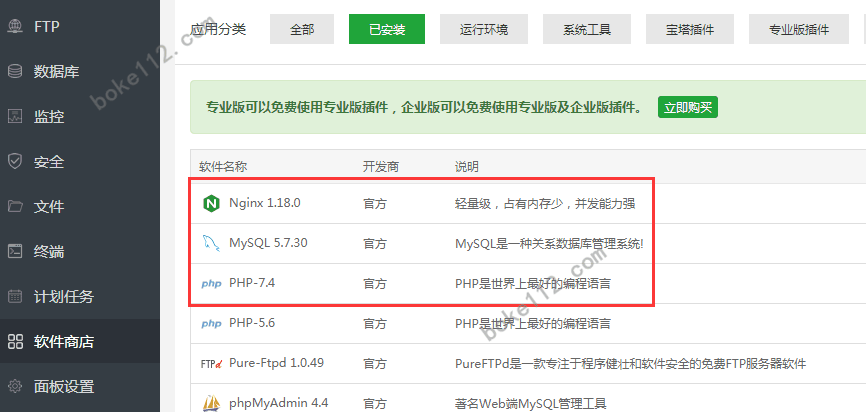Image resolution: width=866 pixels, height=412 pixels.
Task: Click the files folder icon
Action: 15,207
